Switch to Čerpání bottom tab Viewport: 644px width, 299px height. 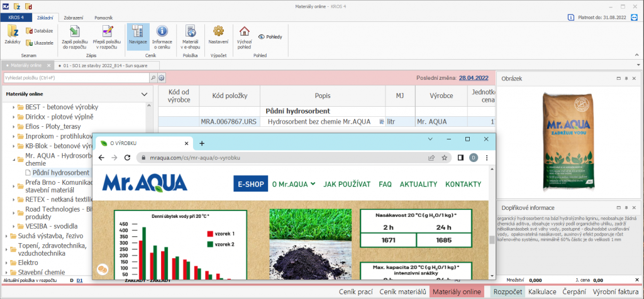(x=575, y=291)
